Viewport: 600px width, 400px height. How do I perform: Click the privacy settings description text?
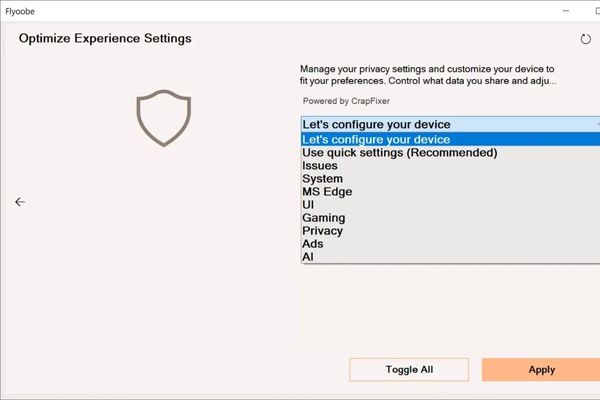point(428,75)
